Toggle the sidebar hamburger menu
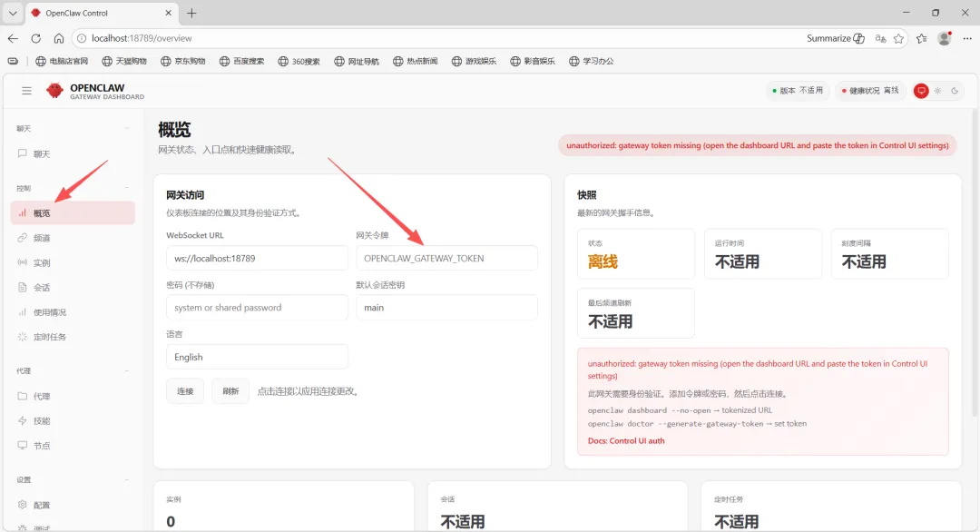Viewport: 980px width, 532px height. (x=26, y=91)
